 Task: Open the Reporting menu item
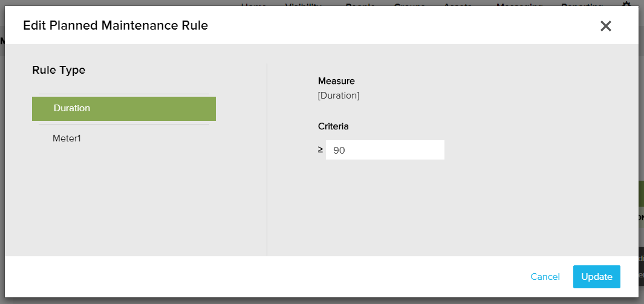click(x=582, y=5)
